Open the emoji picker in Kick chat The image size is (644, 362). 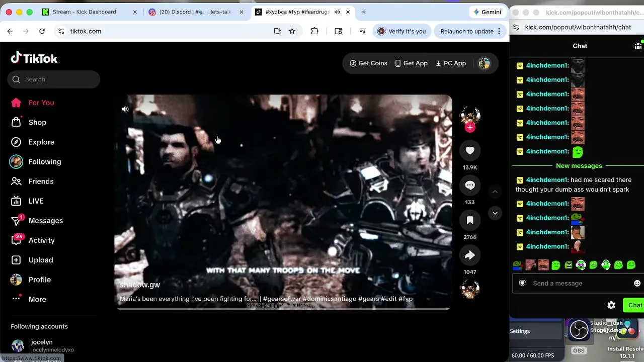pyautogui.click(x=637, y=284)
